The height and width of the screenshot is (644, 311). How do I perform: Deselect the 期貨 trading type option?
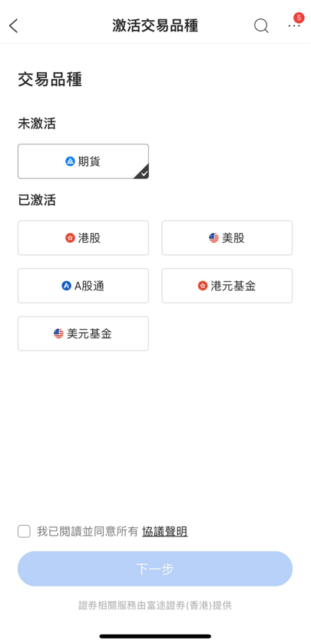pyautogui.click(x=83, y=161)
